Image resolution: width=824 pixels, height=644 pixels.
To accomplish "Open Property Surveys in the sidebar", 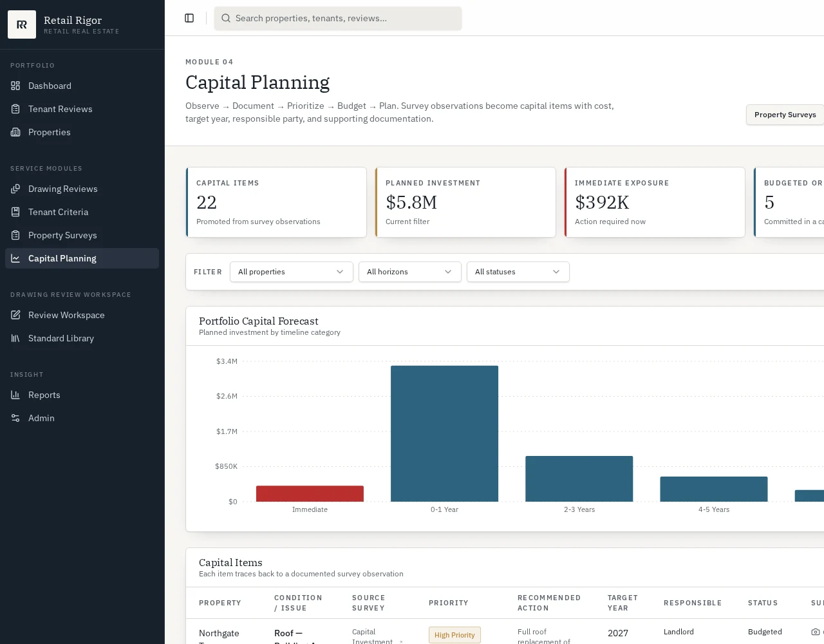I will tap(82, 235).
